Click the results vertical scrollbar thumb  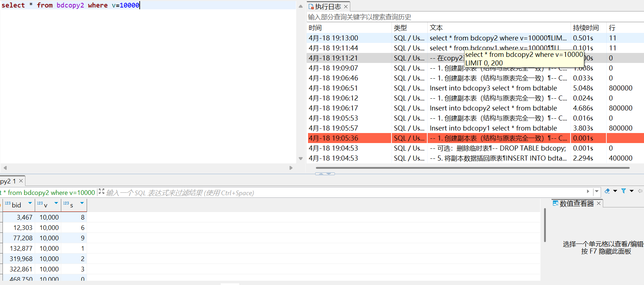coord(545,225)
